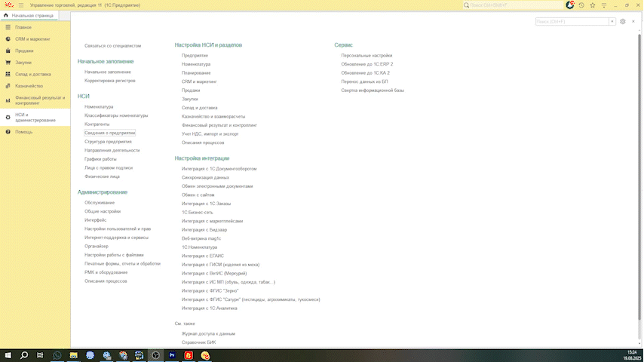Open Сведения о предприятии
The image size is (644, 362).
coord(109,133)
